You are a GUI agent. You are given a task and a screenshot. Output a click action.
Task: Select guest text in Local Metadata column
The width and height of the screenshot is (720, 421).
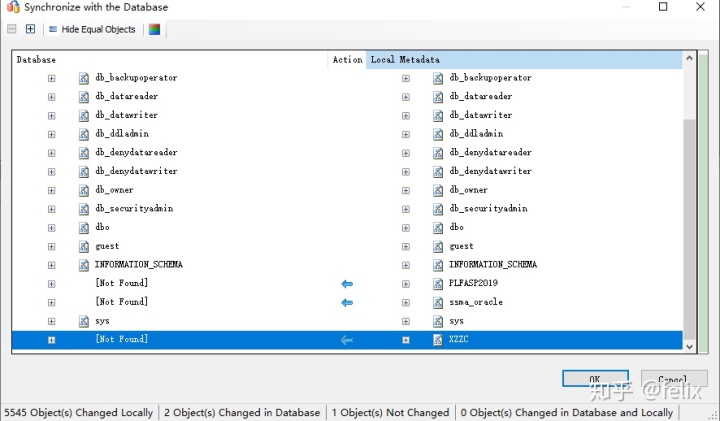[461, 246]
